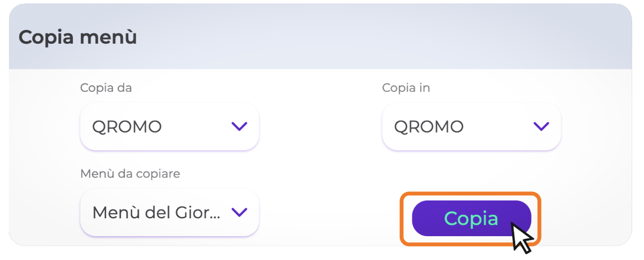This screenshot has width=644, height=260.
Task: Click the Copia da field label
Action: (106, 88)
